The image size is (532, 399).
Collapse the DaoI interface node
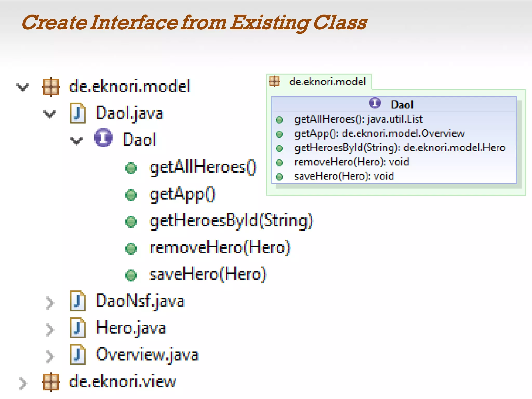tap(76, 141)
